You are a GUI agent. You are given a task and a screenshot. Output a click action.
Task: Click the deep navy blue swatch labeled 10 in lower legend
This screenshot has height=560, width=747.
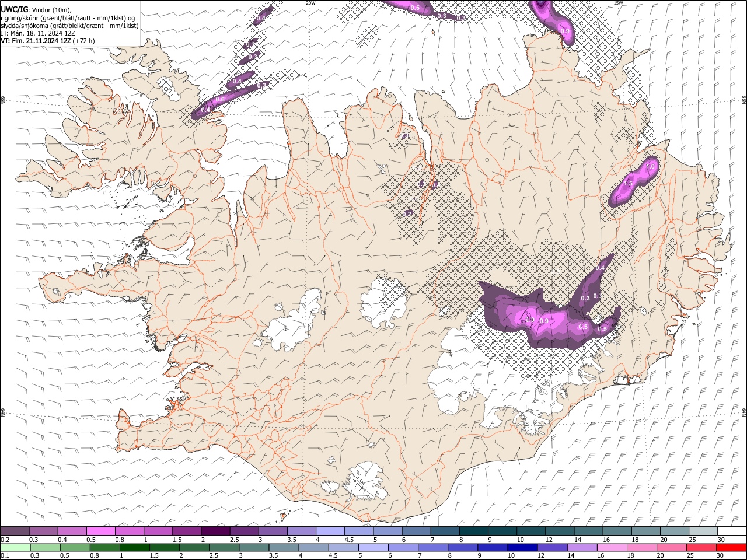522,548
